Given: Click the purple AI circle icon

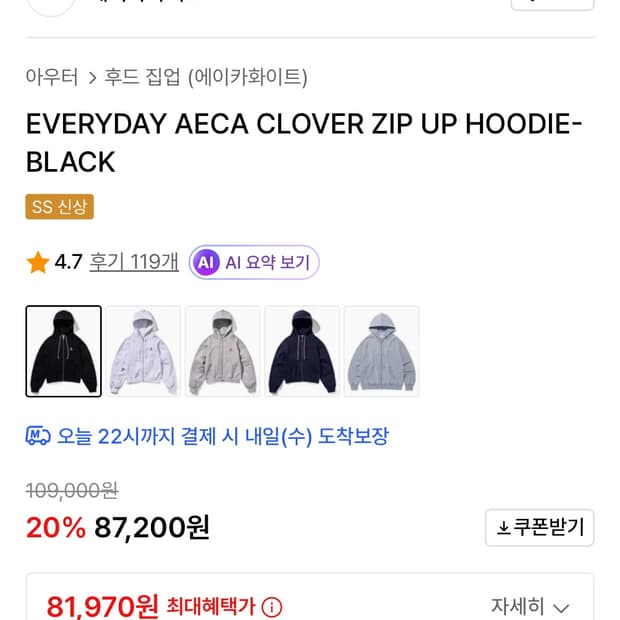Looking at the screenshot, I should [205, 262].
